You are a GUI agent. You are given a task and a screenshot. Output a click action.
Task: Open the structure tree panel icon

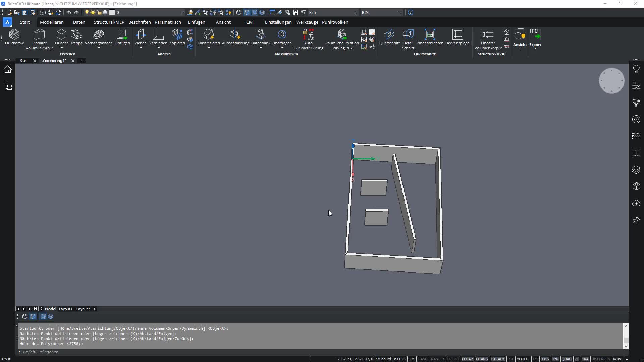[8, 86]
